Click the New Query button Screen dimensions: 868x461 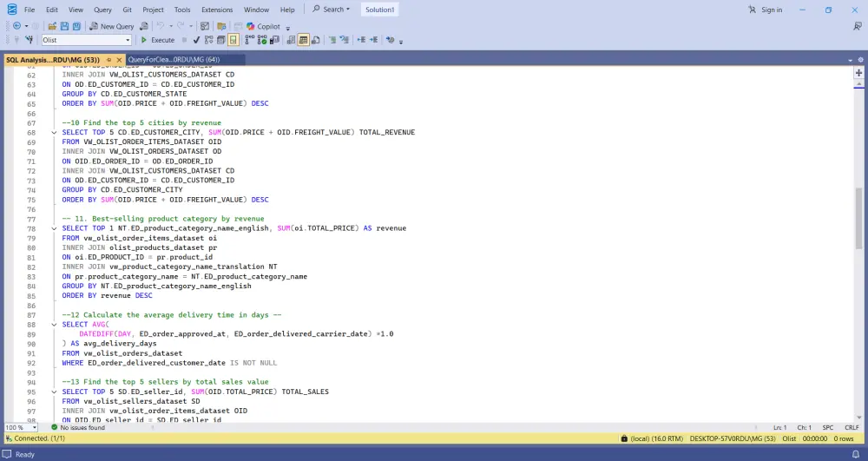(112, 26)
